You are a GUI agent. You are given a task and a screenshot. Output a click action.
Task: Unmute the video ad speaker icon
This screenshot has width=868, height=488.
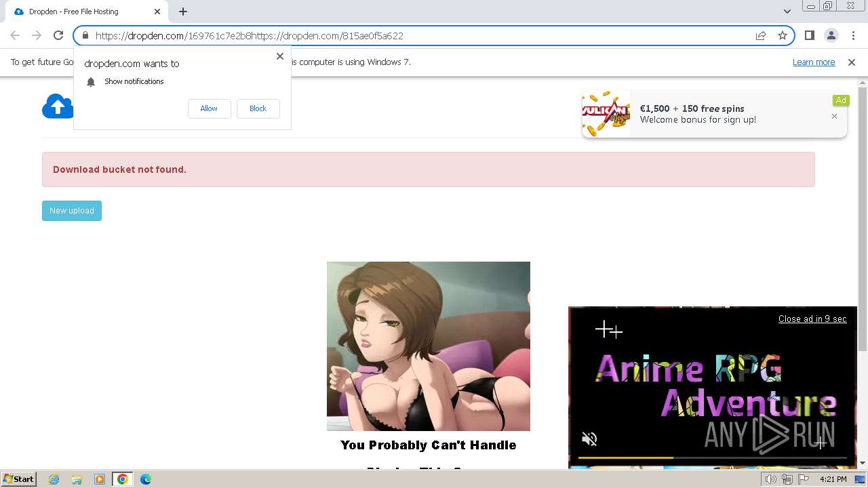point(589,439)
